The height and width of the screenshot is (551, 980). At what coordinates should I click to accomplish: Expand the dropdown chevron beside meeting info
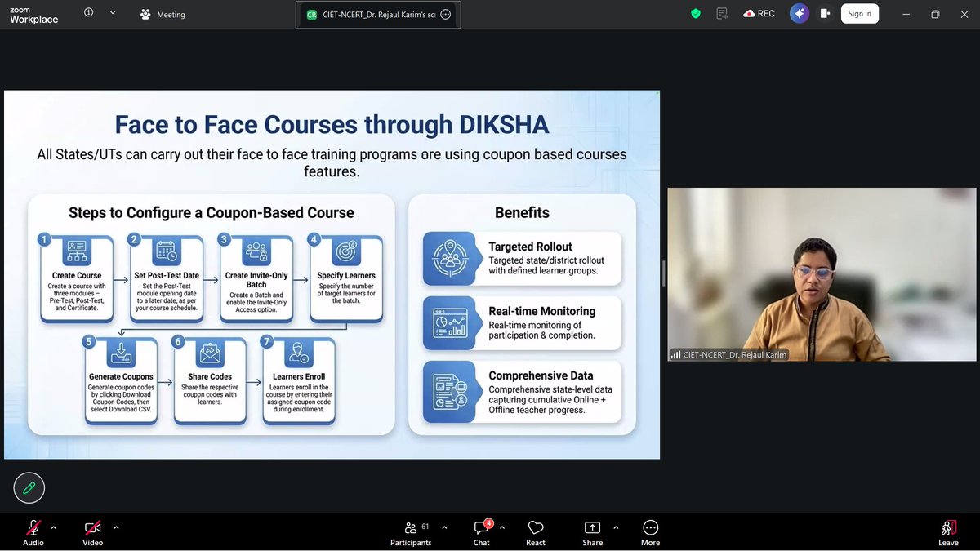(113, 13)
